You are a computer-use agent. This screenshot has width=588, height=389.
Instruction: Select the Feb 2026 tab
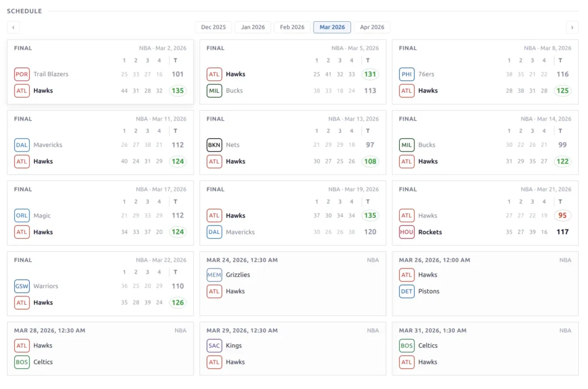[292, 27]
